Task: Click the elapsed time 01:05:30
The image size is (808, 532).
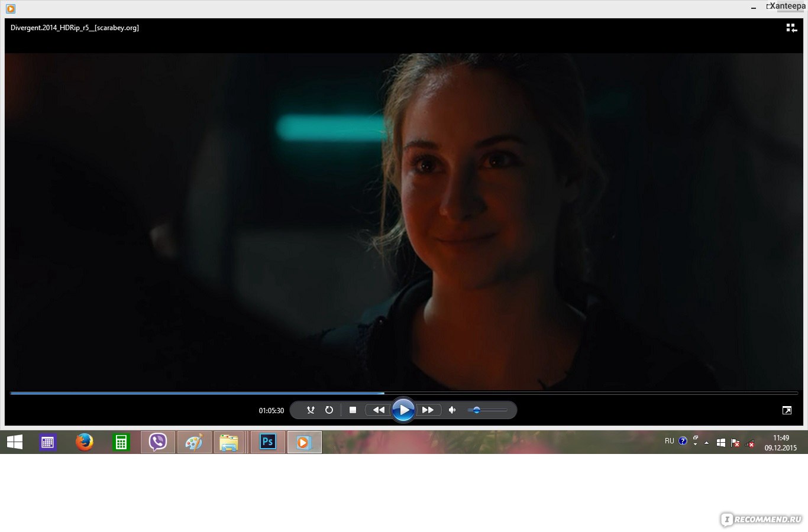Action: click(x=271, y=411)
